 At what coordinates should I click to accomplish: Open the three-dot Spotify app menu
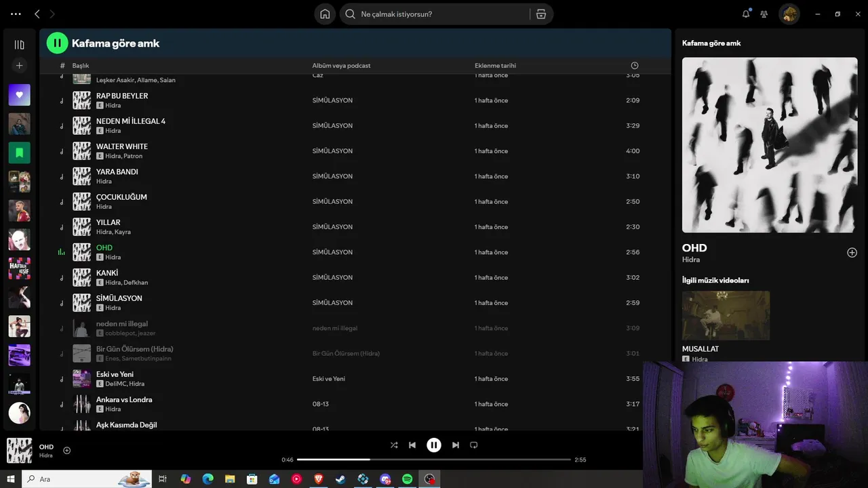[16, 14]
